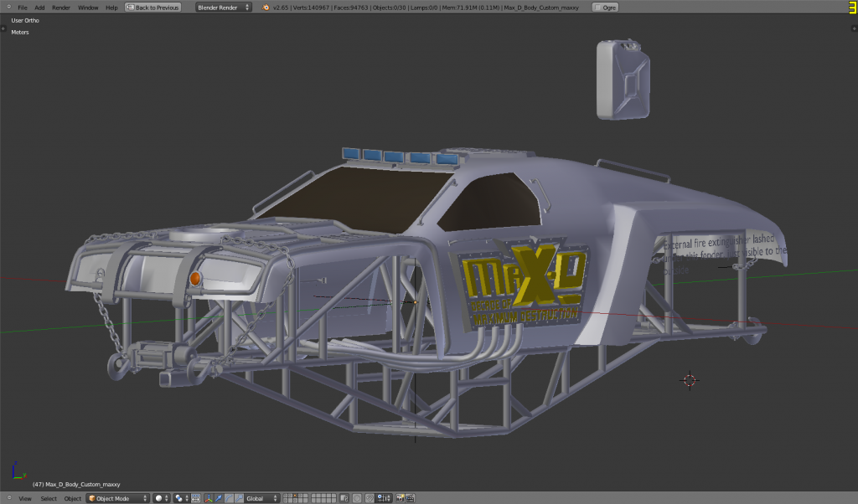Expand the properties region plus tab
Screen dimensions: 858x504
854,28
